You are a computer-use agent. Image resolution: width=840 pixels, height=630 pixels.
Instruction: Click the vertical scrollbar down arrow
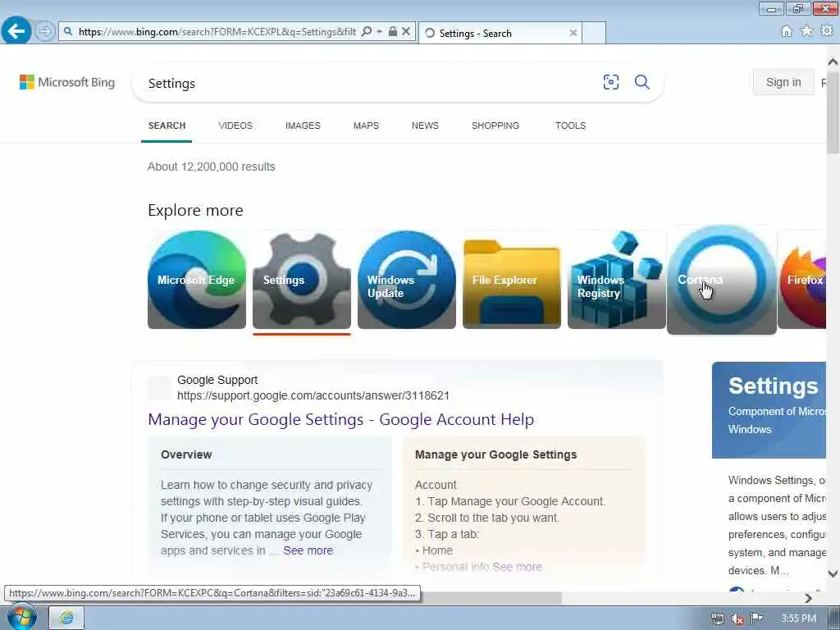click(x=833, y=573)
